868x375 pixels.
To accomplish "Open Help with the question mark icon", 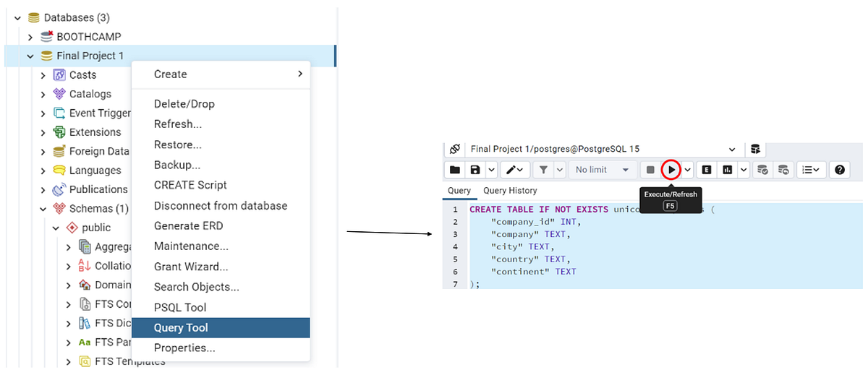I will click(x=840, y=170).
